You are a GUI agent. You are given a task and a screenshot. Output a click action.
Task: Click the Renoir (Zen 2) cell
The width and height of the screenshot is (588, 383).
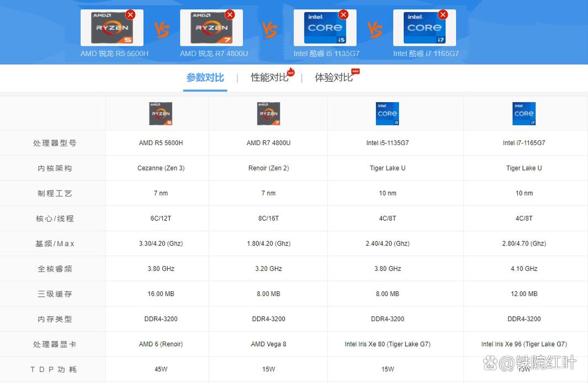[269, 168]
